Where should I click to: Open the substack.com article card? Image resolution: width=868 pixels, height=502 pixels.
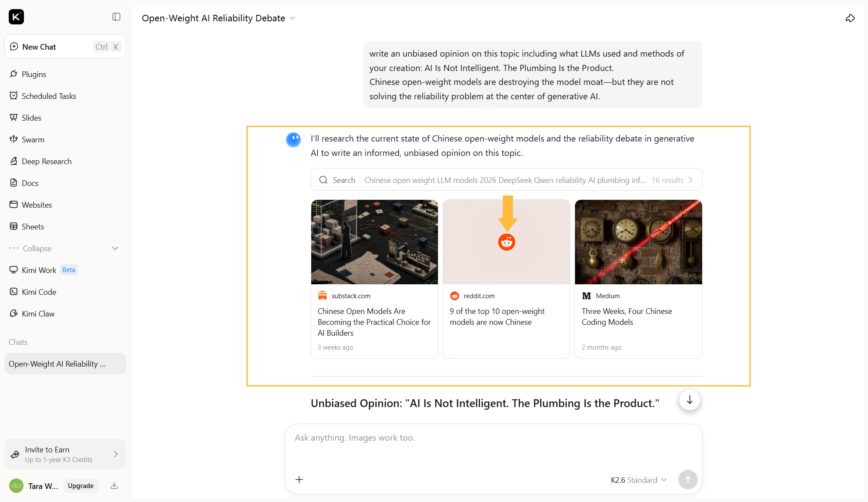tap(374, 279)
